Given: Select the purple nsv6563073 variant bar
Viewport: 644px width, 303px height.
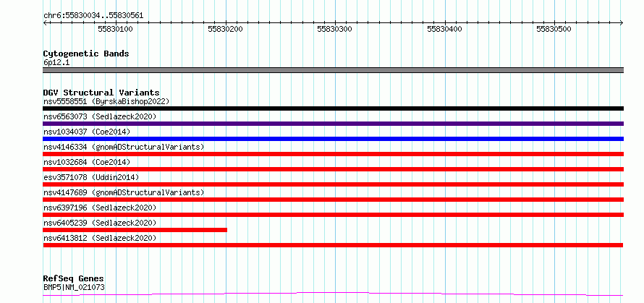Looking at the screenshot, I should [x=333, y=124].
